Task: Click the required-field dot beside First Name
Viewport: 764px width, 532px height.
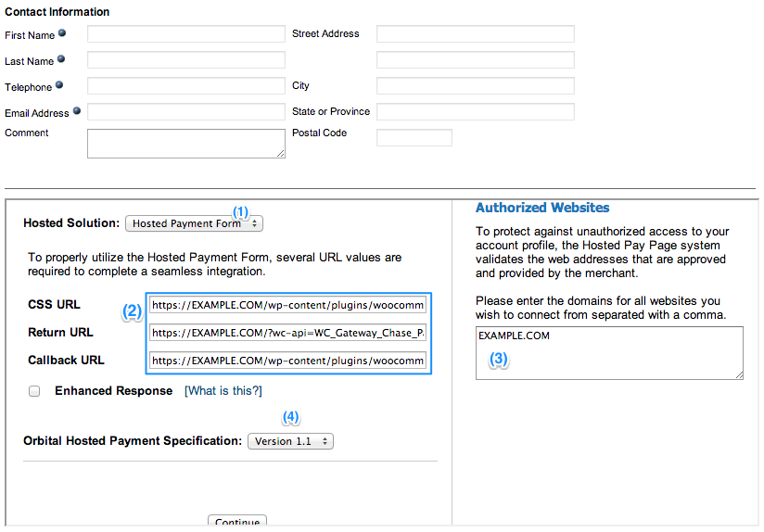Action: pos(62,33)
